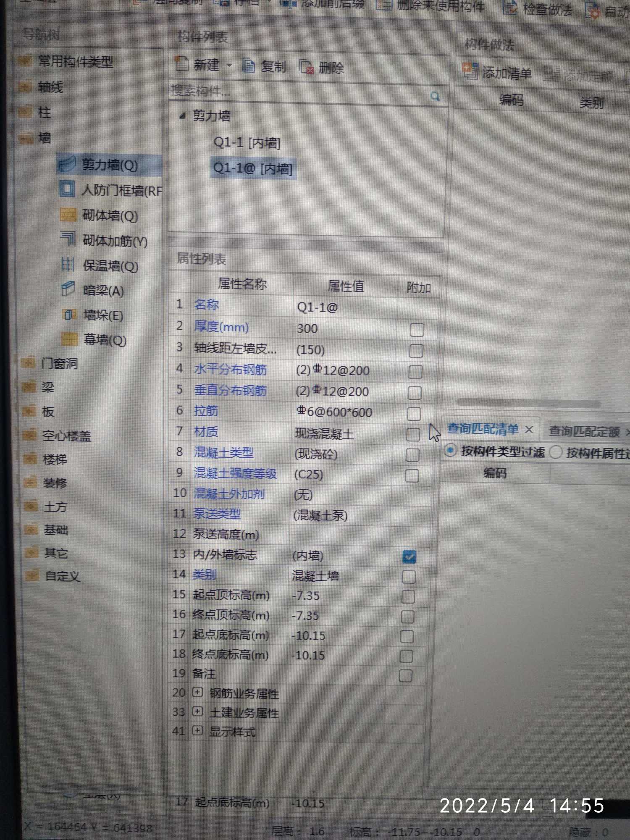Click the 混凝土强度等级 value (C25)
The image size is (630, 840).
click(342, 475)
